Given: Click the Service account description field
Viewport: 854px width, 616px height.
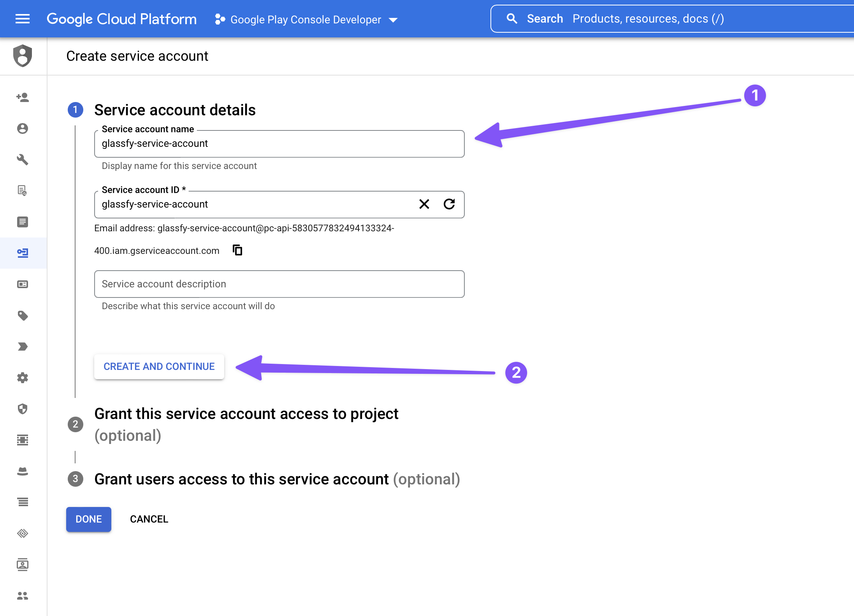Looking at the screenshot, I should [x=279, y=284].
